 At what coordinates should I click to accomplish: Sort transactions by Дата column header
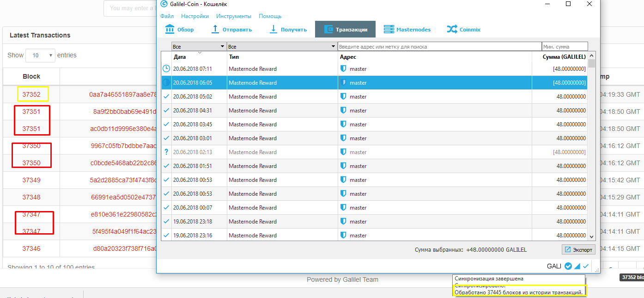coord(199,57)
